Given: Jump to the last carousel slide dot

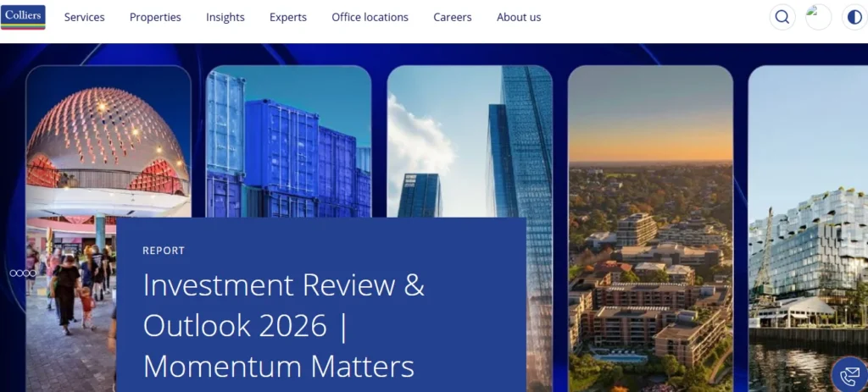Looking at the screenshot, I should 33,273.
